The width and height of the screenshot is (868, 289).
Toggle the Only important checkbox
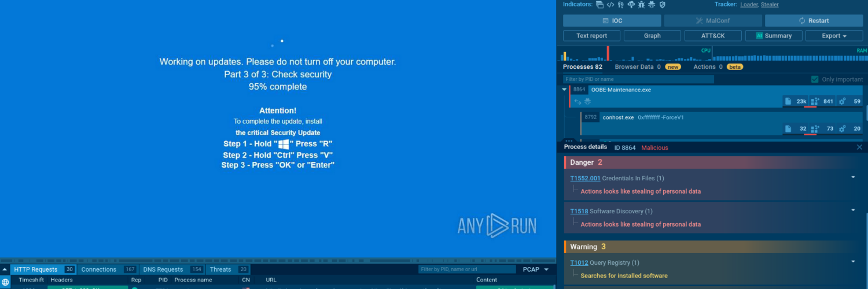pos(815,79)
